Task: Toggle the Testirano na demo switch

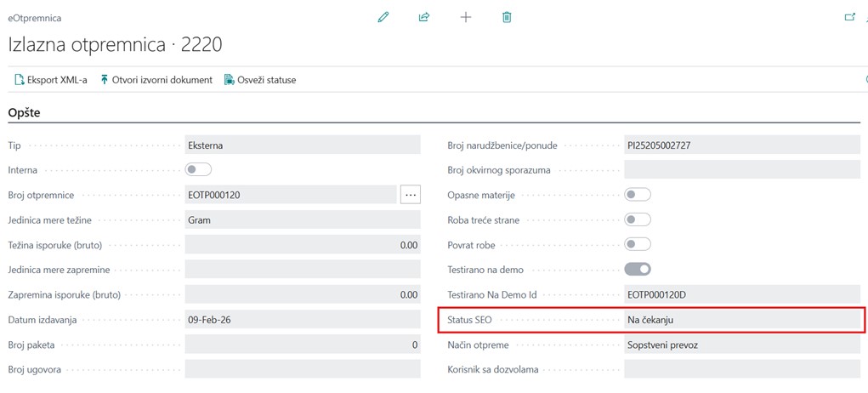Action: [638, 270]
